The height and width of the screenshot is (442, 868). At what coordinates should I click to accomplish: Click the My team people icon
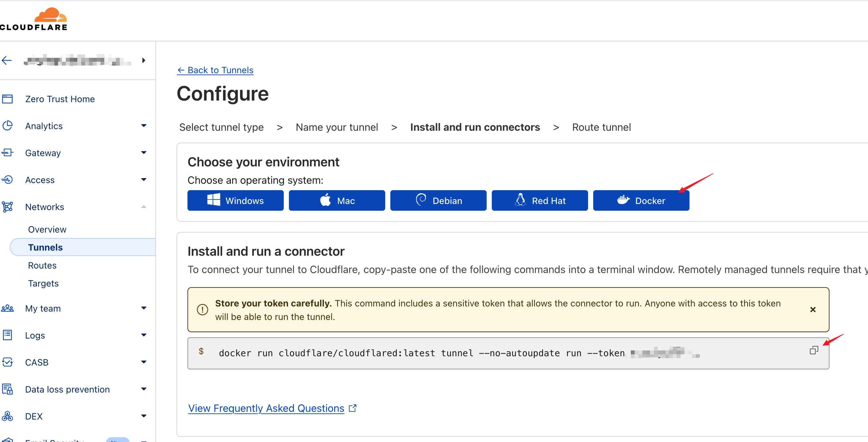click(x=7, y=308)
